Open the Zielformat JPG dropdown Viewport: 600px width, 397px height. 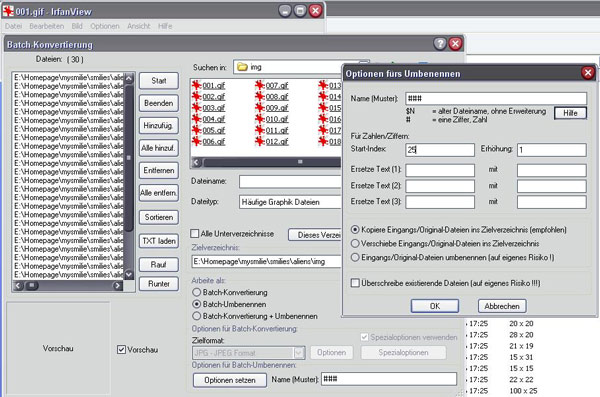pyautogui.click(x=298, y=353)
